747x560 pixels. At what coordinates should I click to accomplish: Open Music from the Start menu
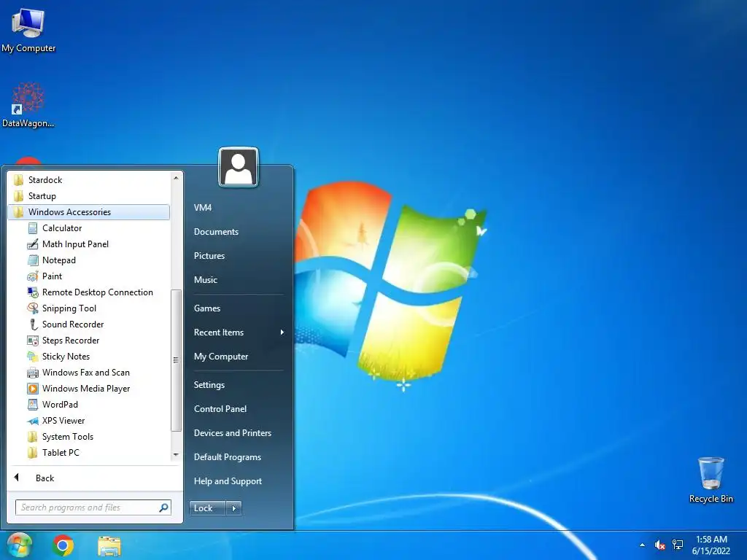click(205, 280)
